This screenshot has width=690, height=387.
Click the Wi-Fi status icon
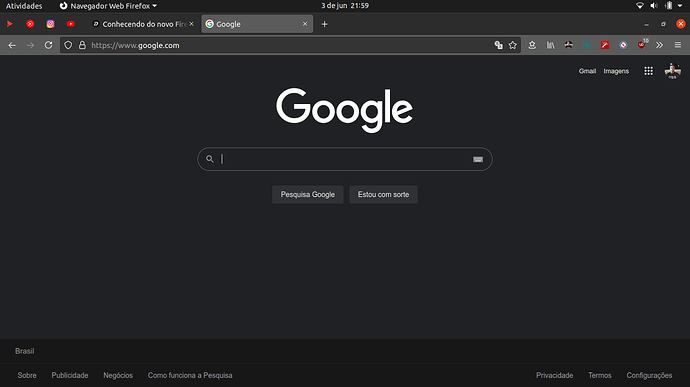[x=640, y=6]
